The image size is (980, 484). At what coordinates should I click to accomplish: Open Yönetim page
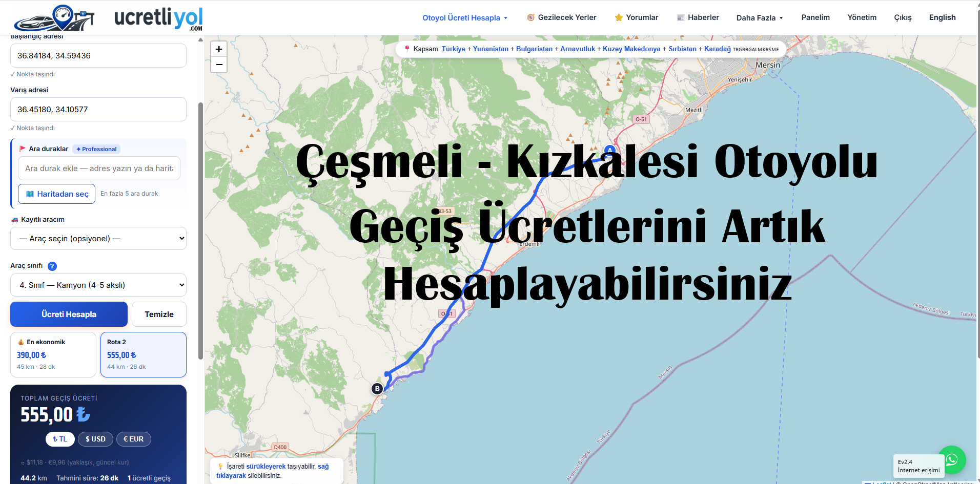pyautogui.click(x=862, y=17)
